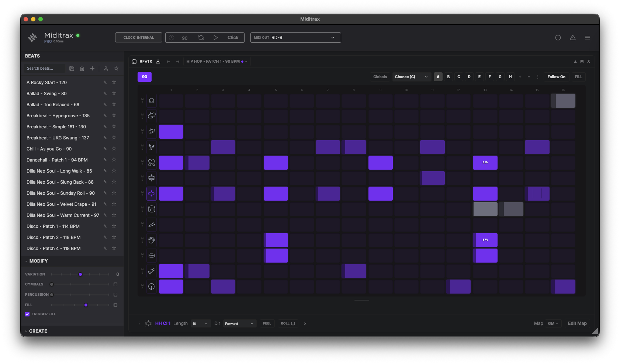620x364 pixels.
Task: Select the hand clap track icon
Action: (x=152, y=240)
